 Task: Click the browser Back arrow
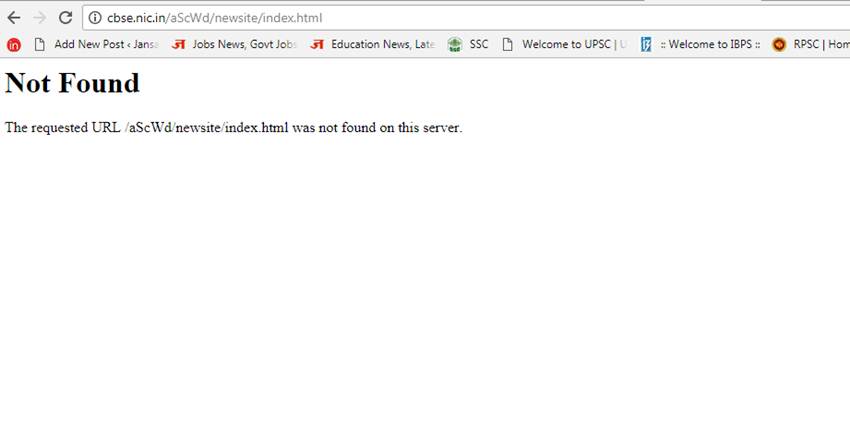tap(14, 17)
